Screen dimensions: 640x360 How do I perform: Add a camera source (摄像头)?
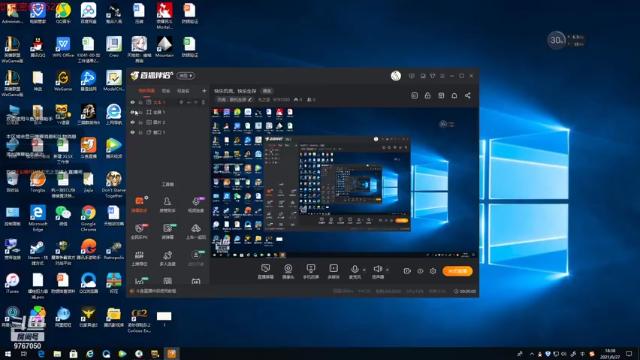288,271
